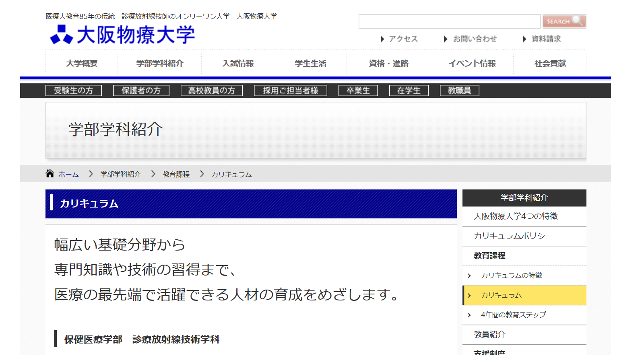The image size is (644, 362).
Task: Open 学部学科紹介 in main navigation
Action: [160, 63]
